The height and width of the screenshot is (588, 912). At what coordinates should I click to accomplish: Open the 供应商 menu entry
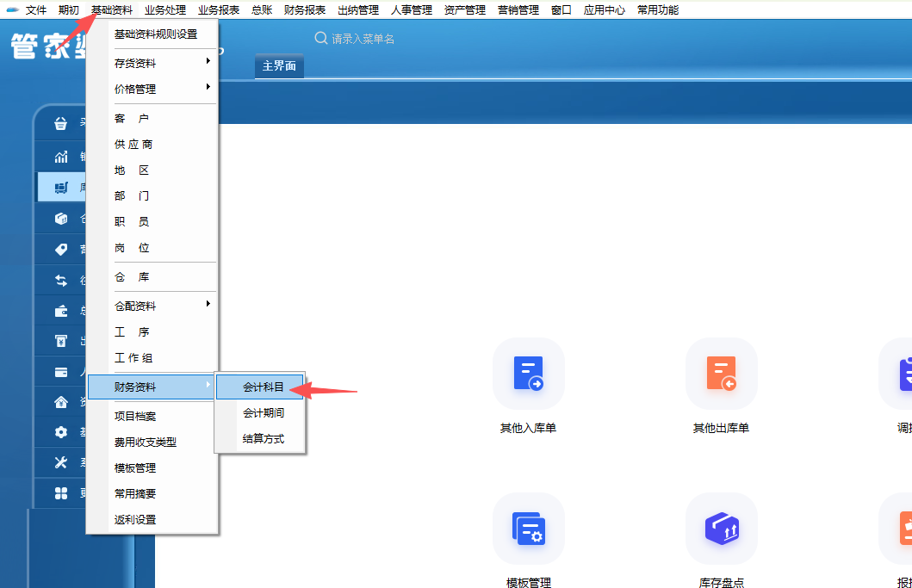133,145
